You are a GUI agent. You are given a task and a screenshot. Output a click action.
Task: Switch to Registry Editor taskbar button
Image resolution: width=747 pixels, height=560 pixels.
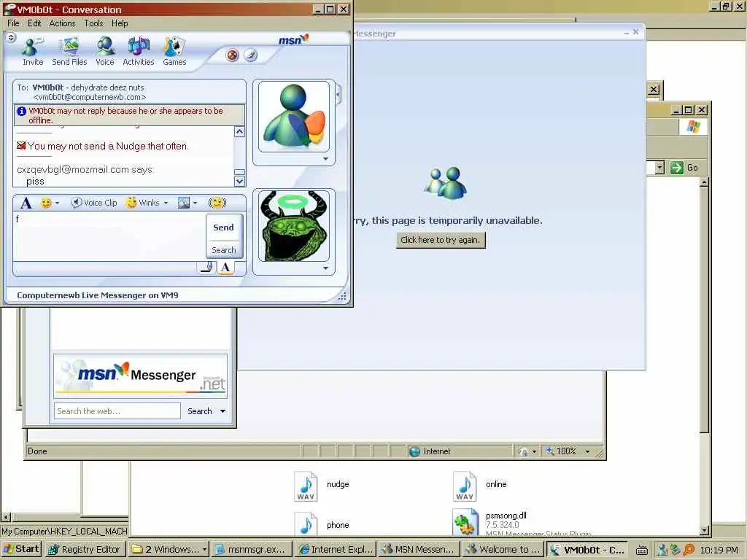(x=86, y=550)
